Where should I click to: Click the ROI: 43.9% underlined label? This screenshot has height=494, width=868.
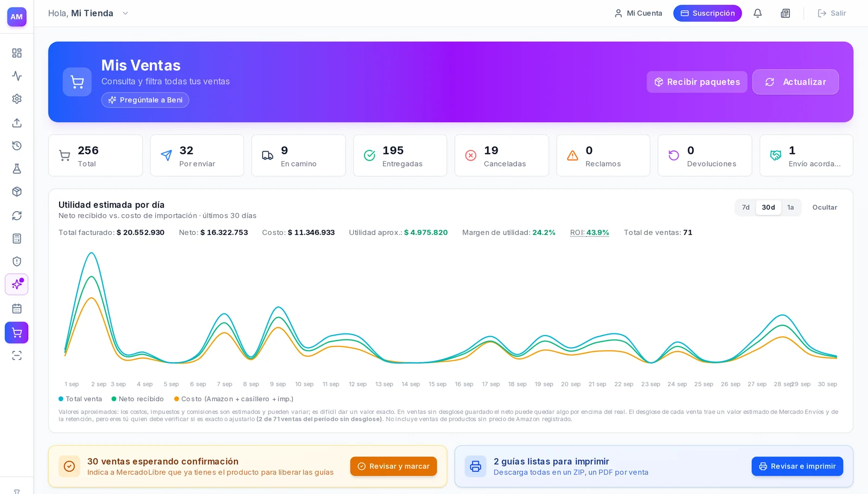(589, 232)
